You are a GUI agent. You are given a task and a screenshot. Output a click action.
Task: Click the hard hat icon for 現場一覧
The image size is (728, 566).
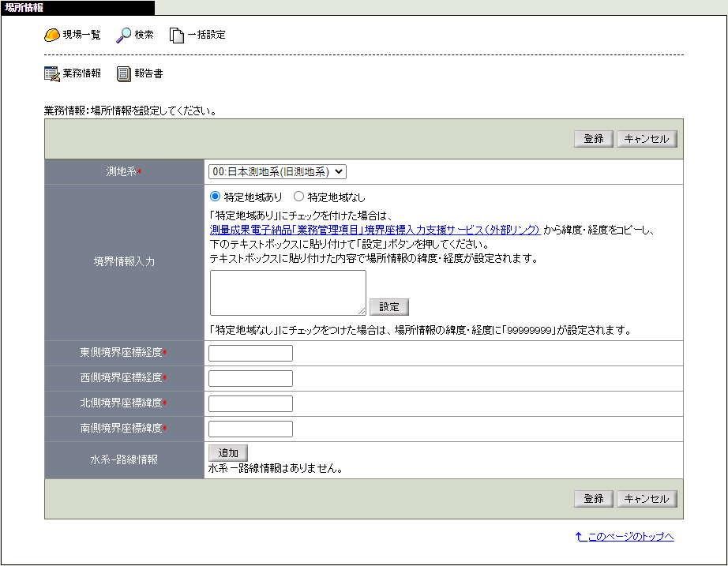(x=52, y=35)
